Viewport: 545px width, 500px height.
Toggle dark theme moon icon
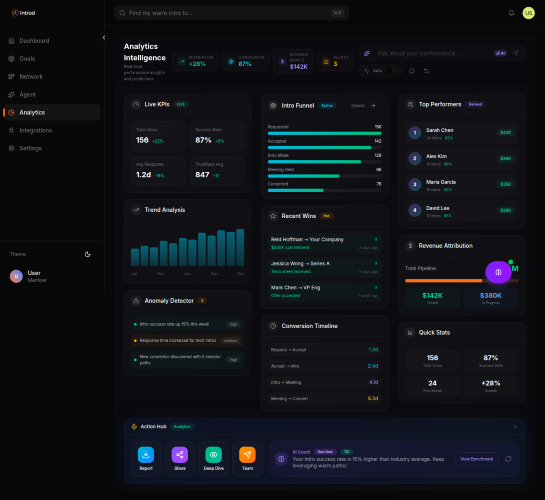(x=88, y=254)
